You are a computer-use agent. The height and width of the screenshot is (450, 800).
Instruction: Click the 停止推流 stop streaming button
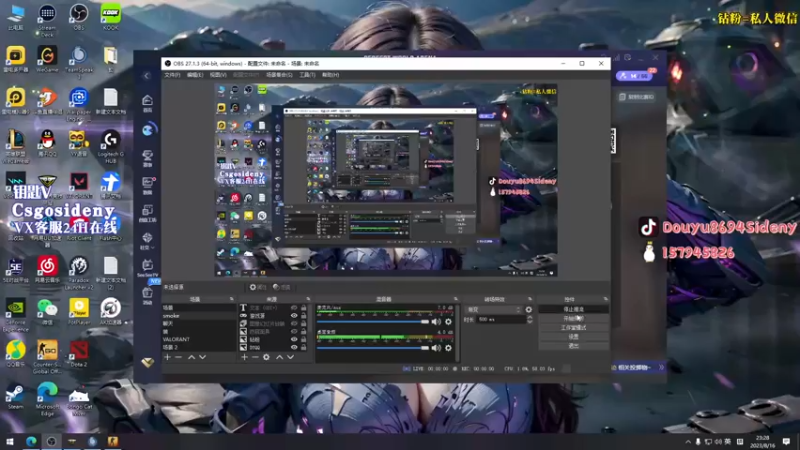(x=573, y=309)
